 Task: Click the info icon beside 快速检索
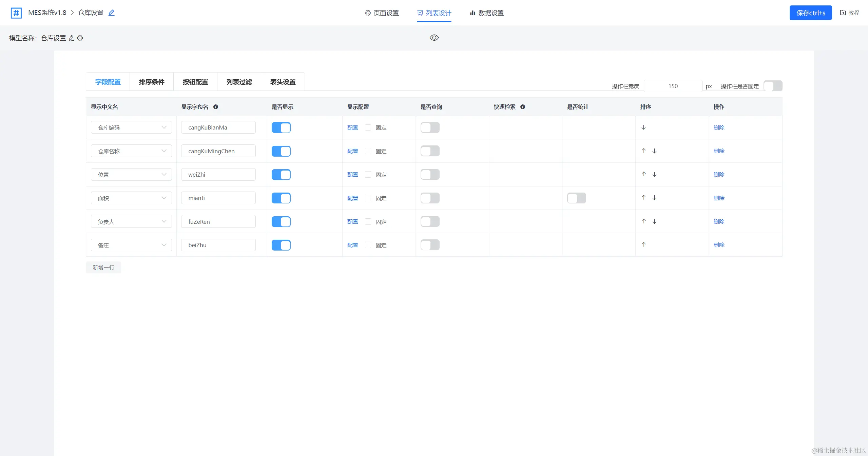click(x=523, y=107)
